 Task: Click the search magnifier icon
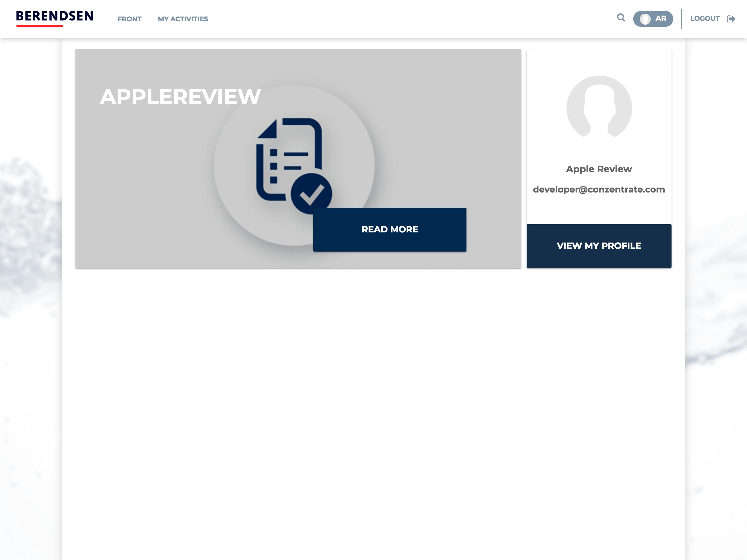click(621, 17)
